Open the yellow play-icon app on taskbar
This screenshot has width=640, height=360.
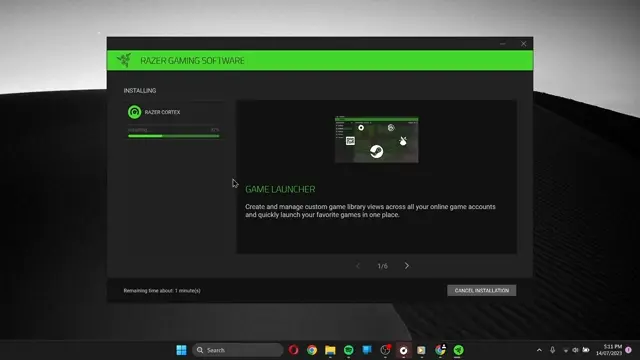click(421, 350)
